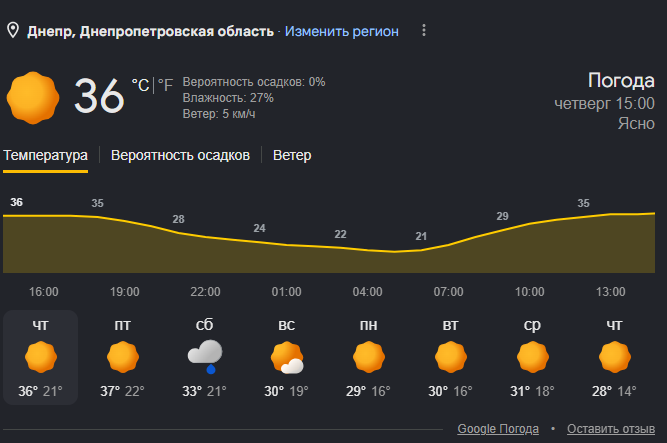Switch to the Ветер tab
This screenshot has width=667, height=443.
click(x=292, y=155)
